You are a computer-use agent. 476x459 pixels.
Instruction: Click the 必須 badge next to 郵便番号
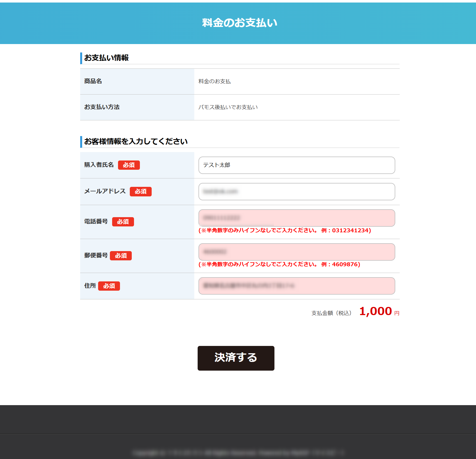(x=121, y=256)
